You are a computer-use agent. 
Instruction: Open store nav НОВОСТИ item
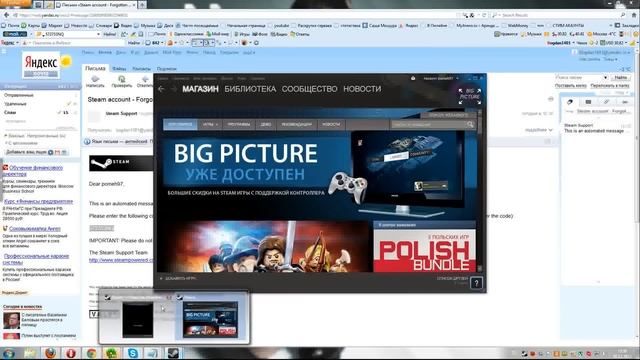click(331, 124)
